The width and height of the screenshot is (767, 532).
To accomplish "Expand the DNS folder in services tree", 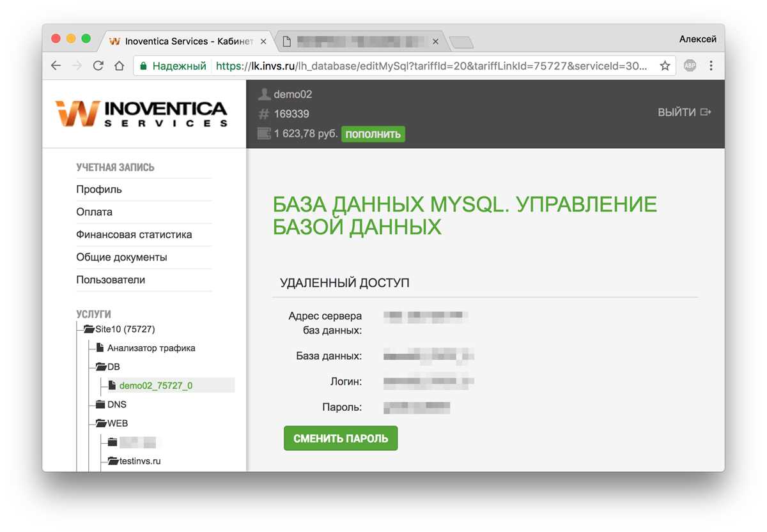I will (100, 404).
